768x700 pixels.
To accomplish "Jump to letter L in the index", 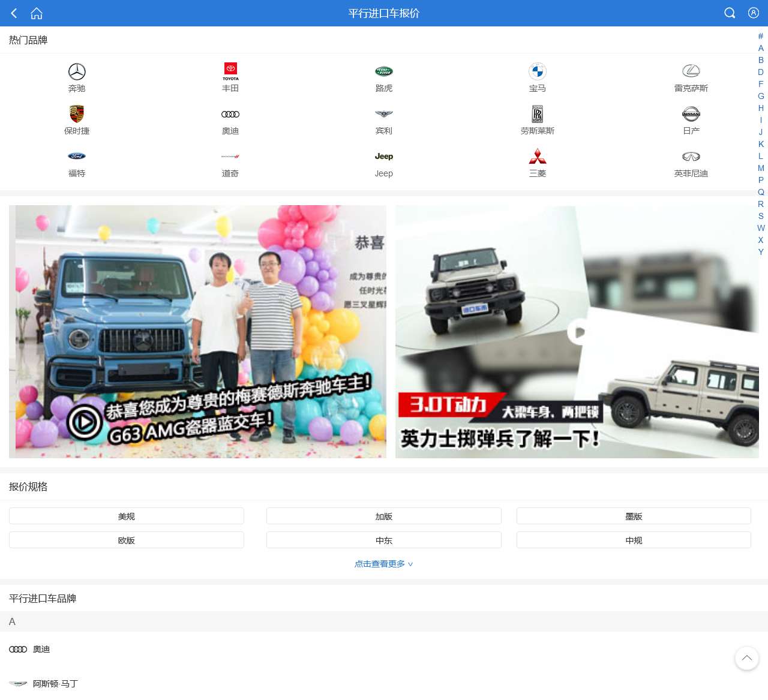I will (761, 156).
